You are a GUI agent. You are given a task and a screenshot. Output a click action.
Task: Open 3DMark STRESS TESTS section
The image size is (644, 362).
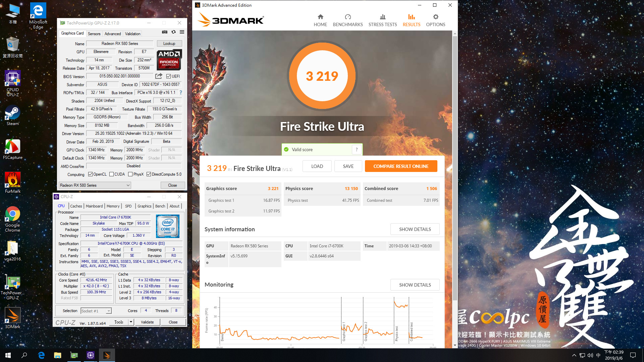point(383,20)
